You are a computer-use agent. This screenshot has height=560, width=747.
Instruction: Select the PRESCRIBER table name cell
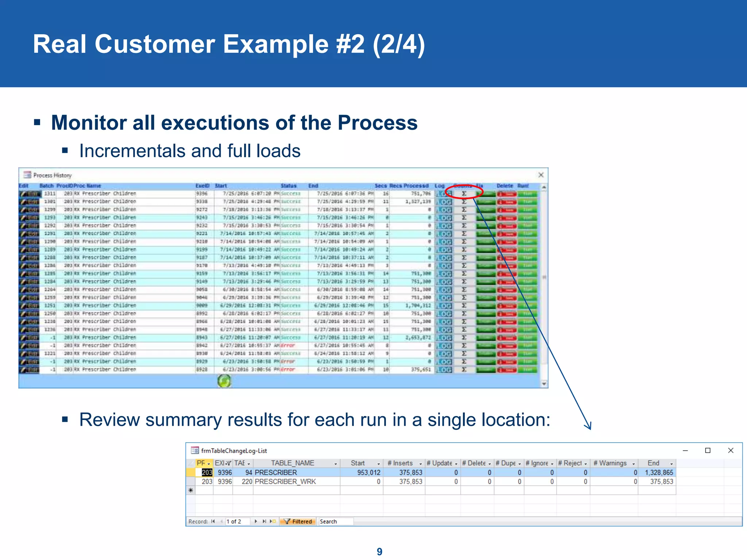pyautogui.click(x=297, y=472)
